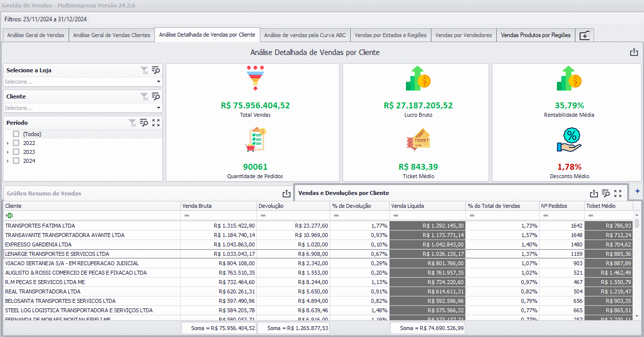Screen dimensions: 644x337
Task: Open the Selecione a Loja dropdown
Action: [x=158, y=82]
